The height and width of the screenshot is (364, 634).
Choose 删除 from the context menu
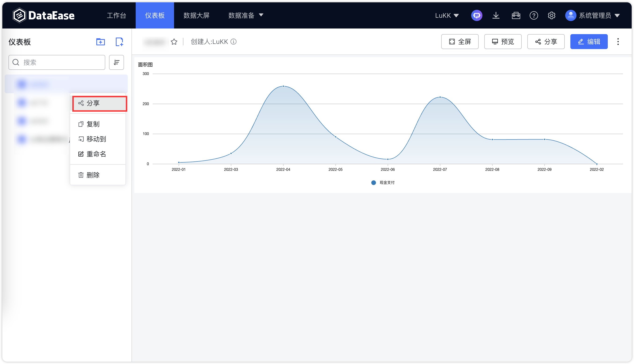[98, 175]
